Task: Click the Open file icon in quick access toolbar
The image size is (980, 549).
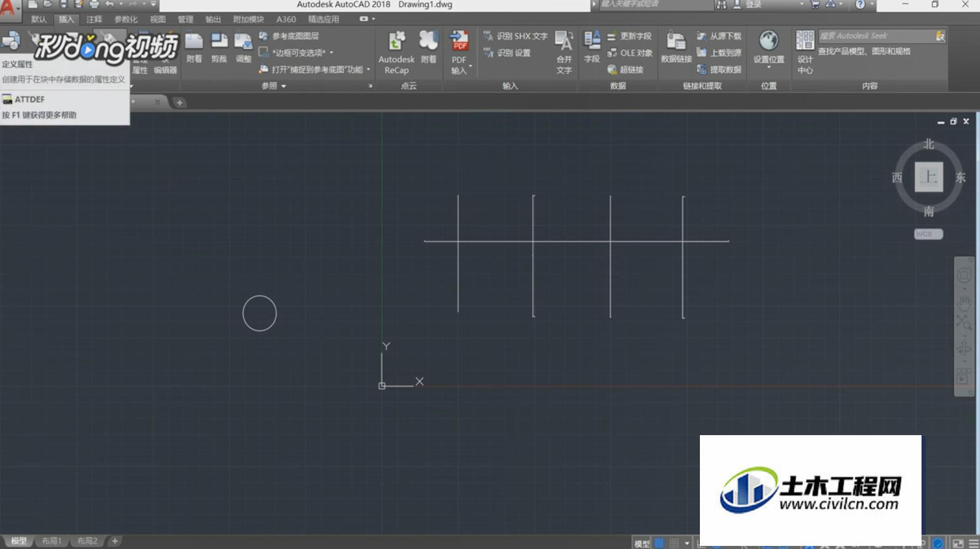Action: [x=48, y=4]
